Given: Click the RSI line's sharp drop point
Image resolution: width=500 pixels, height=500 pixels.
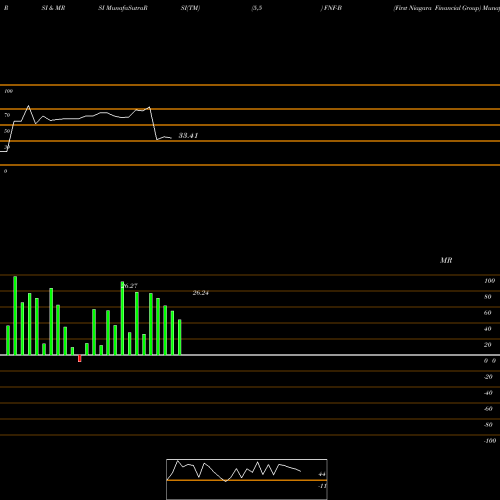Looking at the screenshot, I should tap(157, 139).
